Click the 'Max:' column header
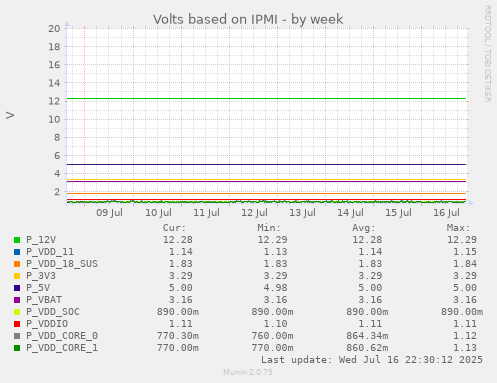Screen dimensions: 497x383 (459, 228)
